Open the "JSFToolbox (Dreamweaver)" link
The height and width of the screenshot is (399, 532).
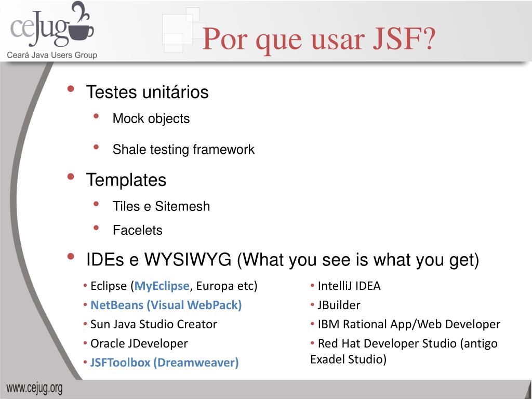(164, 363)
